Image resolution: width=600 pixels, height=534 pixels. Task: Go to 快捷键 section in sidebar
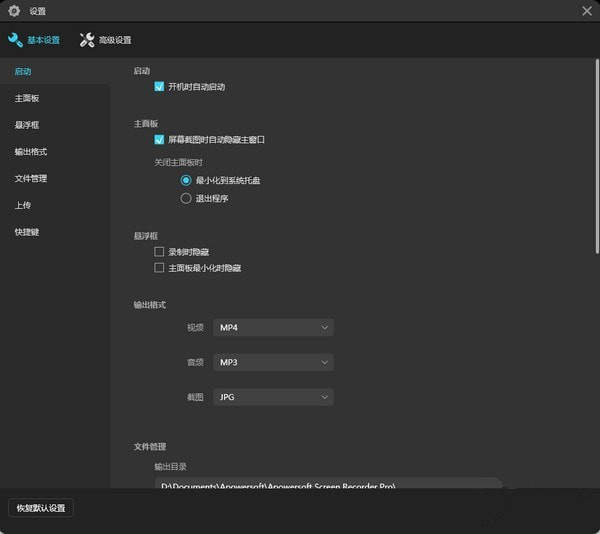click(x=28, y=232)
